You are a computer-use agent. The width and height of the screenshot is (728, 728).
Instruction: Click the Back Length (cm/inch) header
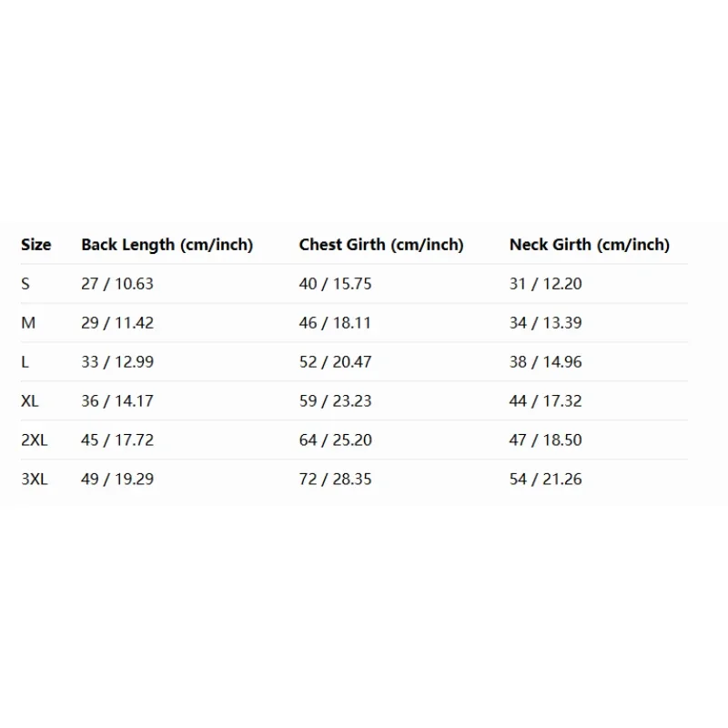[x=167, y=245]
